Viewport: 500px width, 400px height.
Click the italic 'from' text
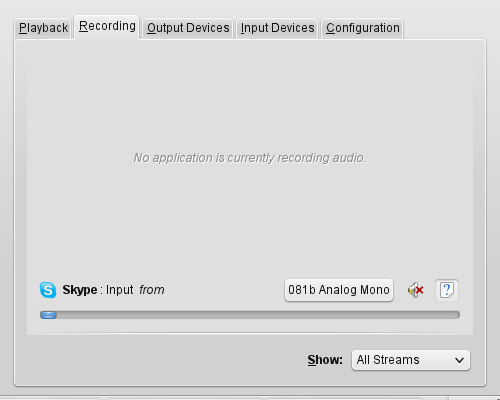(152, 290)
